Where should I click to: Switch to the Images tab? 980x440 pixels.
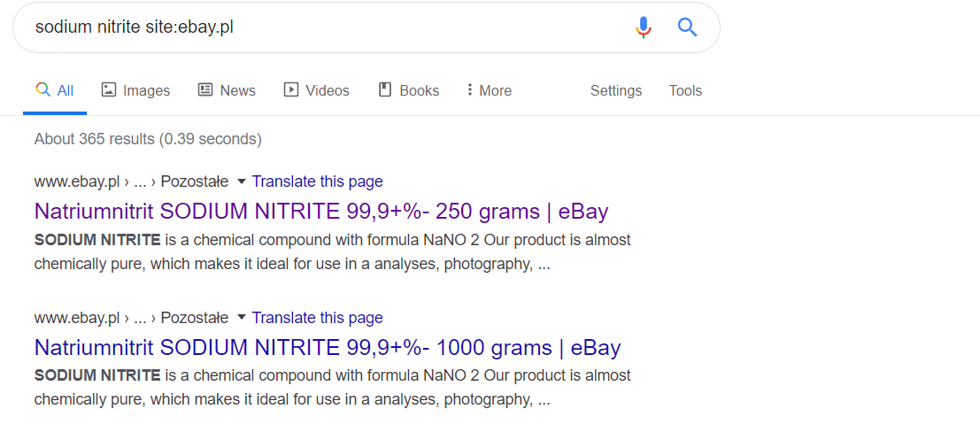(x=135, y=90)
